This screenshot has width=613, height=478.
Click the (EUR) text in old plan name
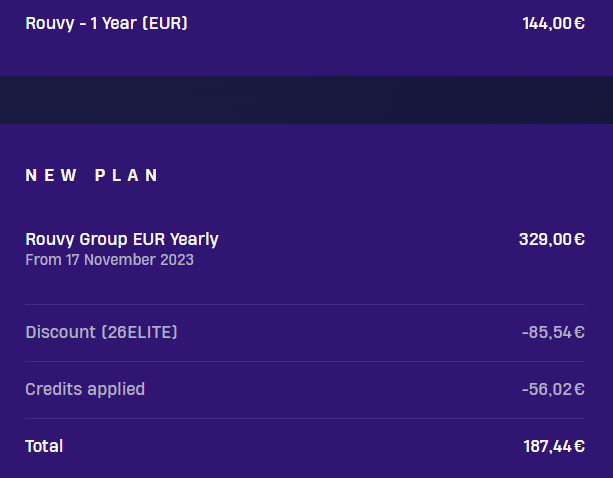pyautogui.click(x=165, y=23)
